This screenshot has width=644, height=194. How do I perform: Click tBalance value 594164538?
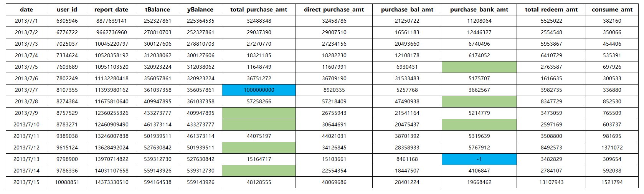click(x=157, y=182)
